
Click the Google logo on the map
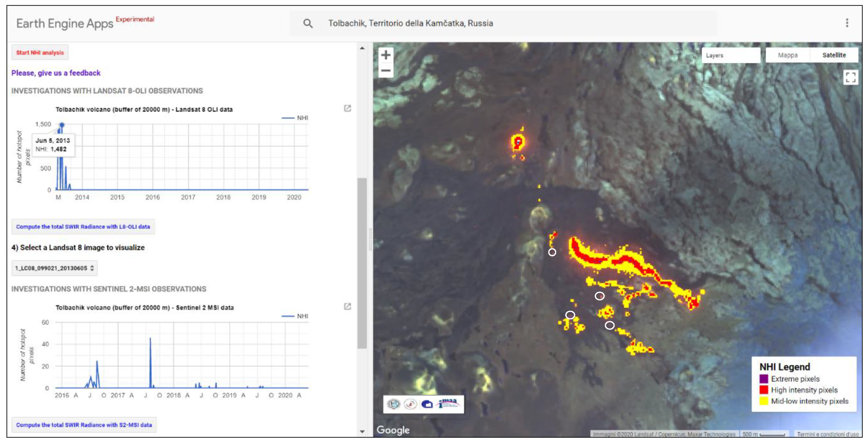click(x=393, y=430)
